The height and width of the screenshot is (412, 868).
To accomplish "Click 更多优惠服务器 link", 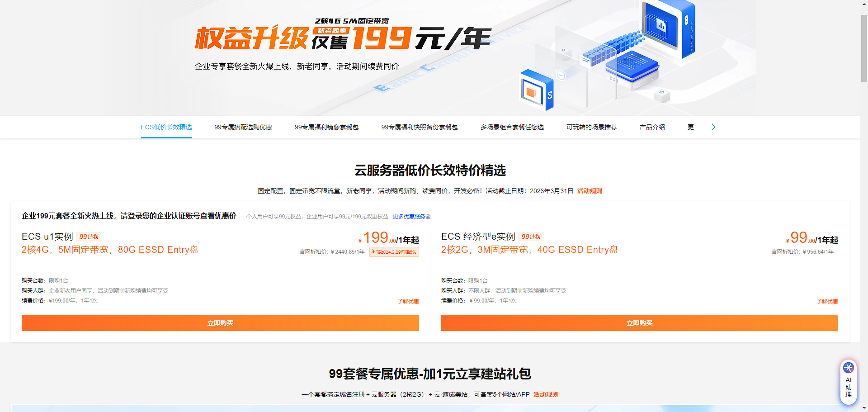I will tap(411, 216).
